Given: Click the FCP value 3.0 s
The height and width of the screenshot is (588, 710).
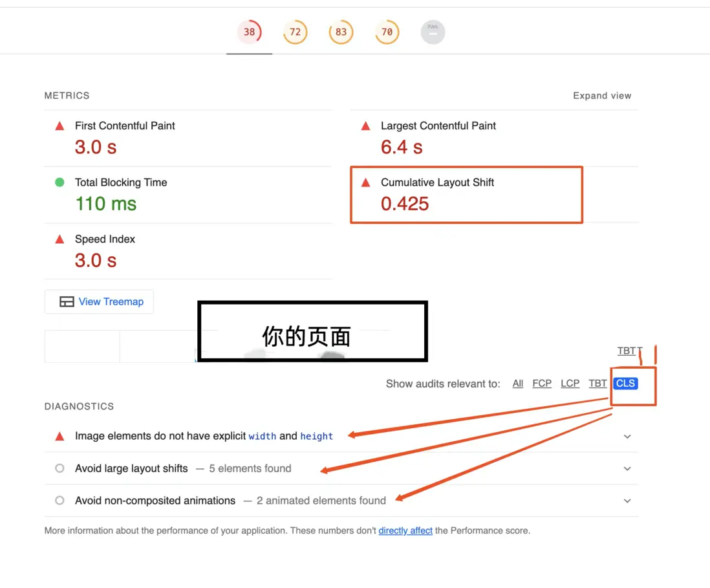Looking at the screenshot, I should tap(96, 147).
